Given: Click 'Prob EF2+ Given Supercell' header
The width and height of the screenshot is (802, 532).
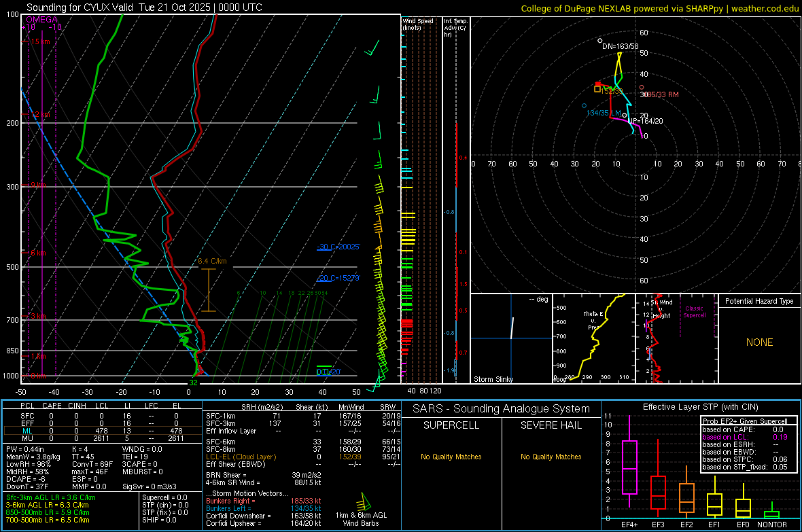Looking at the screenshot, I should click(745, 421).
